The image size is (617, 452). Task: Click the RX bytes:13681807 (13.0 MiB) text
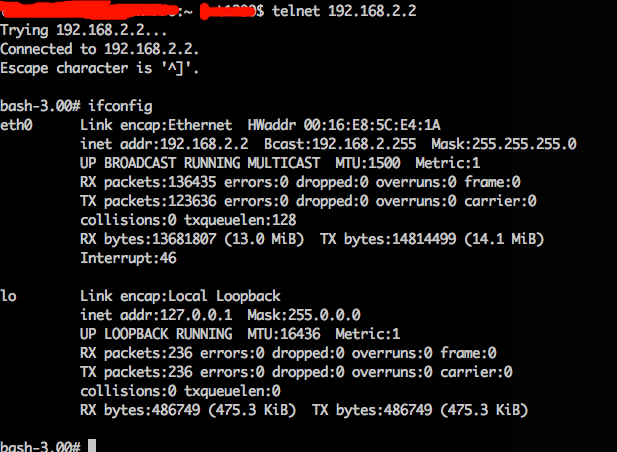(x=192, y=239)
